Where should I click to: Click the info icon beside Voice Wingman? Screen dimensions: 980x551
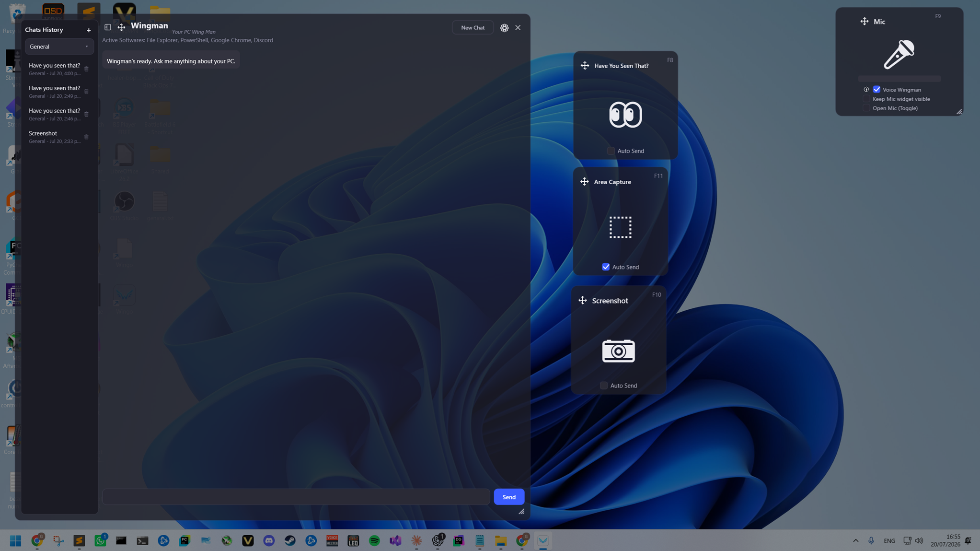(x=866, y=90)
